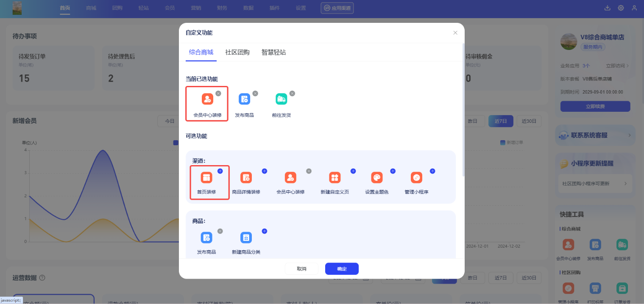Viewport: 644px width, 304px height.
Task: Click the 商品详情装修 icon
Action: click(x=246, y=178)
